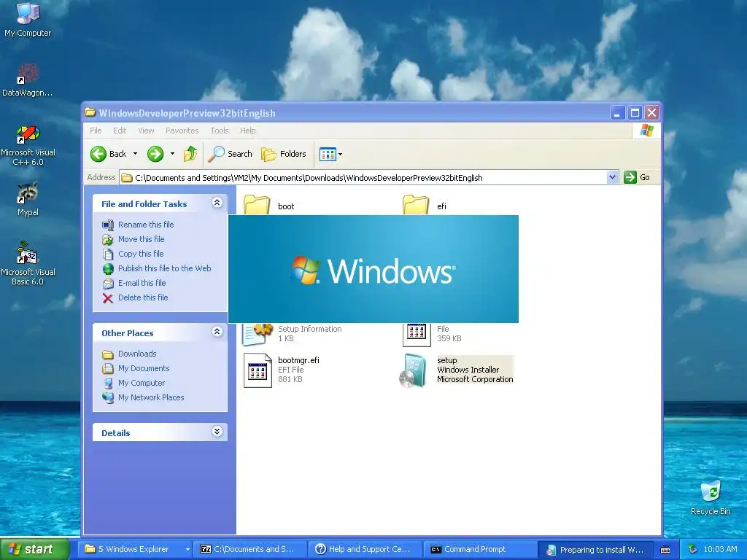Go up one folder level
This screenshot has width=747, height=560.
(190, 154)
